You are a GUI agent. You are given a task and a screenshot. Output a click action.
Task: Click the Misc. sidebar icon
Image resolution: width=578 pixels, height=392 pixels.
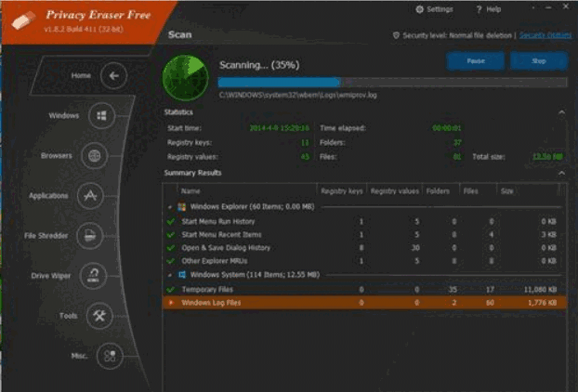[111, 356]
